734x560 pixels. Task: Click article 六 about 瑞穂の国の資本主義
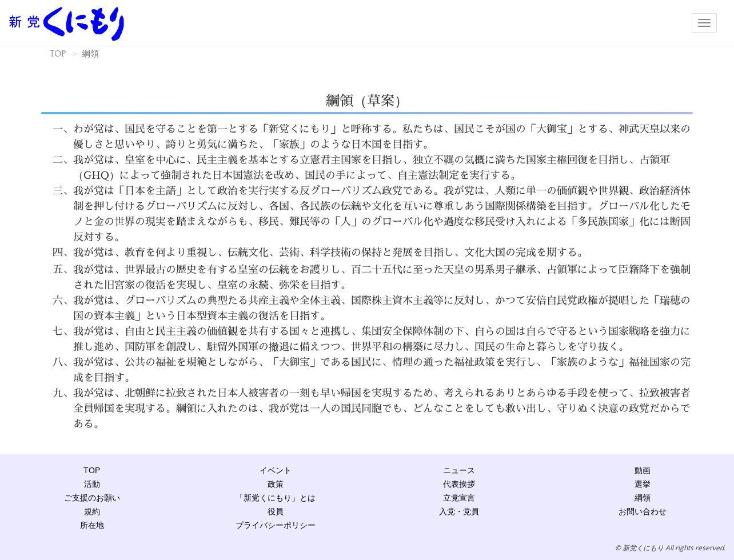372,307
